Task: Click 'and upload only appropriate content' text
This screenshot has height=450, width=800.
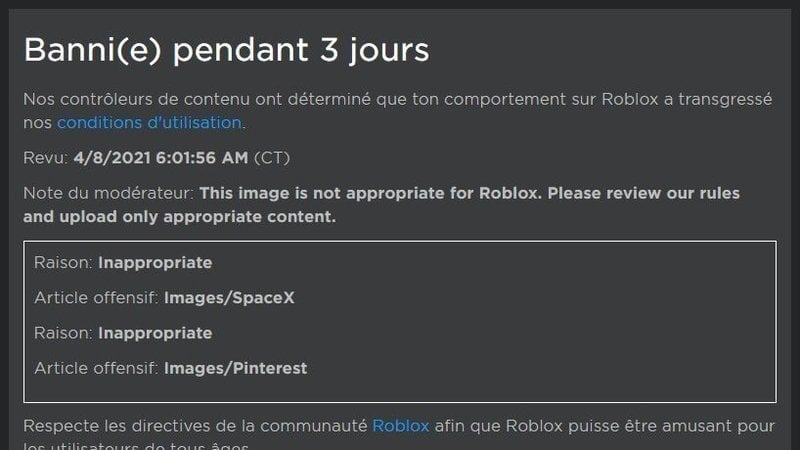Action: pos(180,217)
